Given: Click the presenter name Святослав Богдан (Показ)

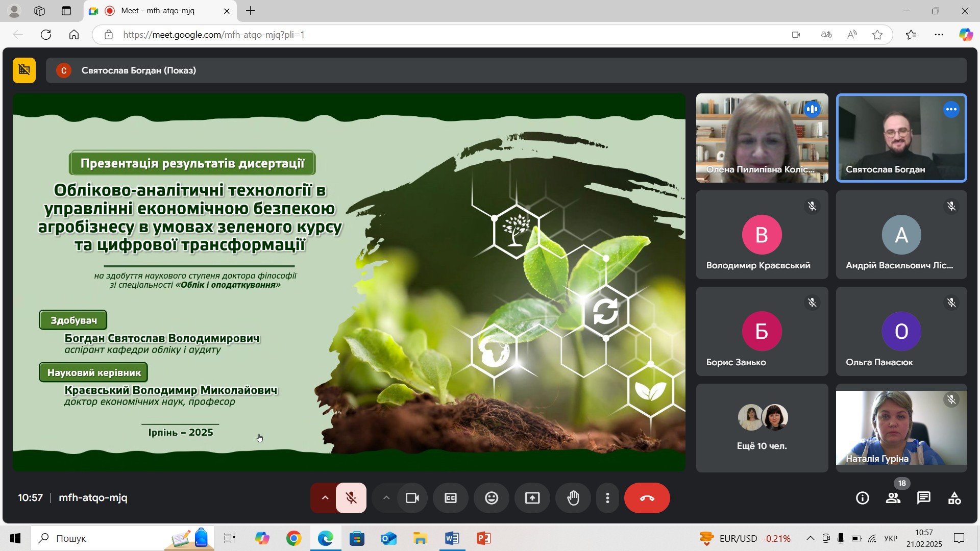Looking at the screenshot, I should coord(139,70).
